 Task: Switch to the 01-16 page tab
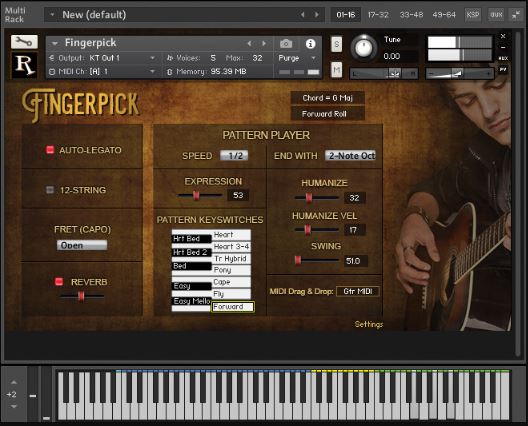(345, 14)
